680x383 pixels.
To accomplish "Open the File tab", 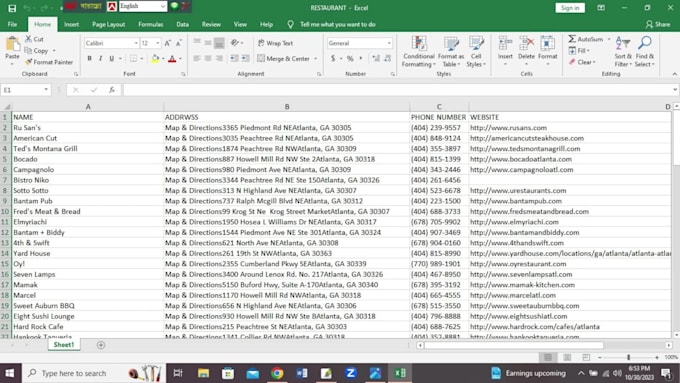I will point(12,24).
